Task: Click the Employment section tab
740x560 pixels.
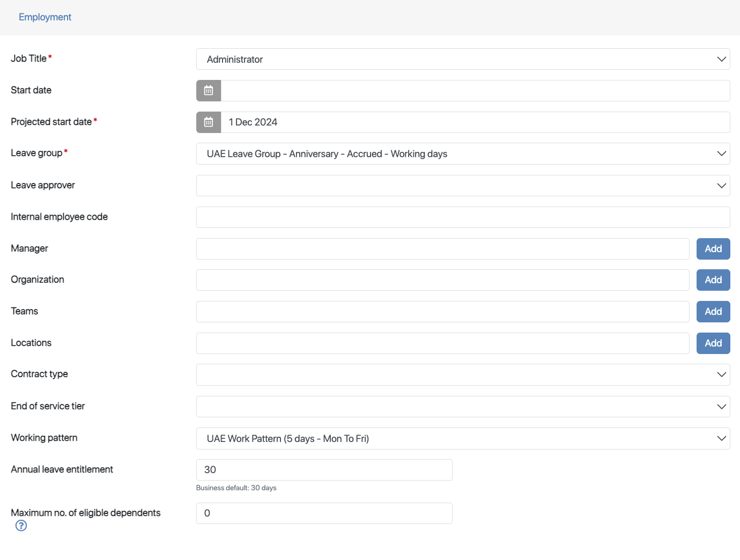Action: click(x=45, y=17)
